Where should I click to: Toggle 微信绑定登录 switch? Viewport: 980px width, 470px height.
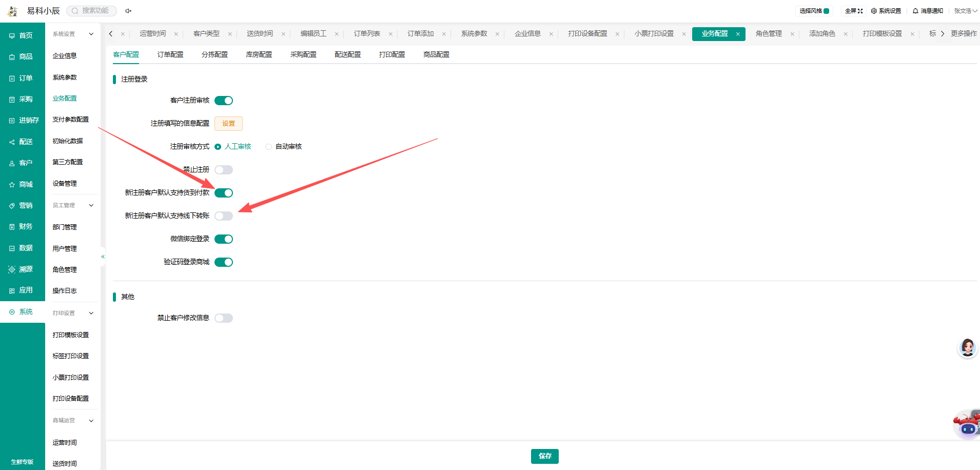pyautogui.click(x=224, y=239)
